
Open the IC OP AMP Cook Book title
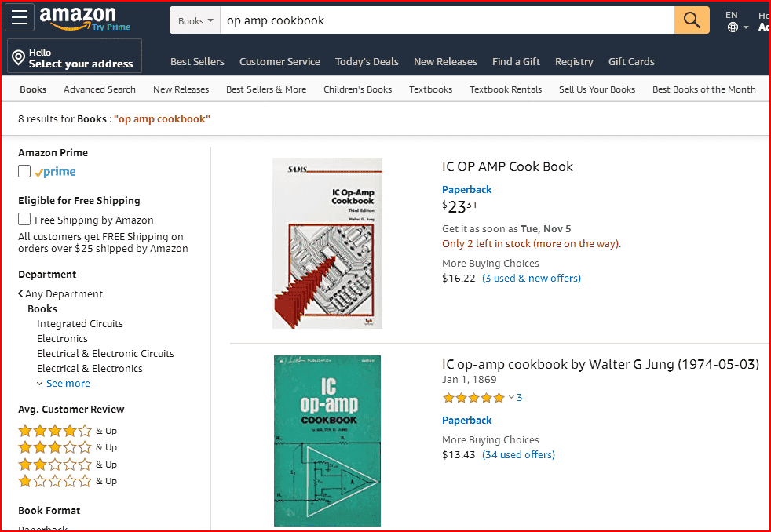tap(507, 166)
